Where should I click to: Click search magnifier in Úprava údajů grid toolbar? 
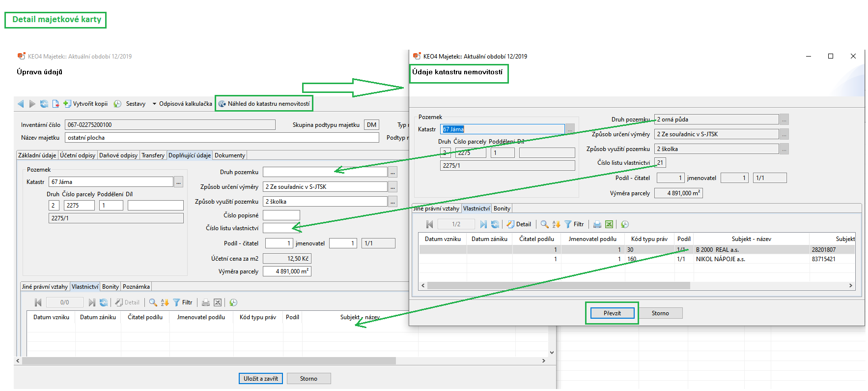[153, 302]
